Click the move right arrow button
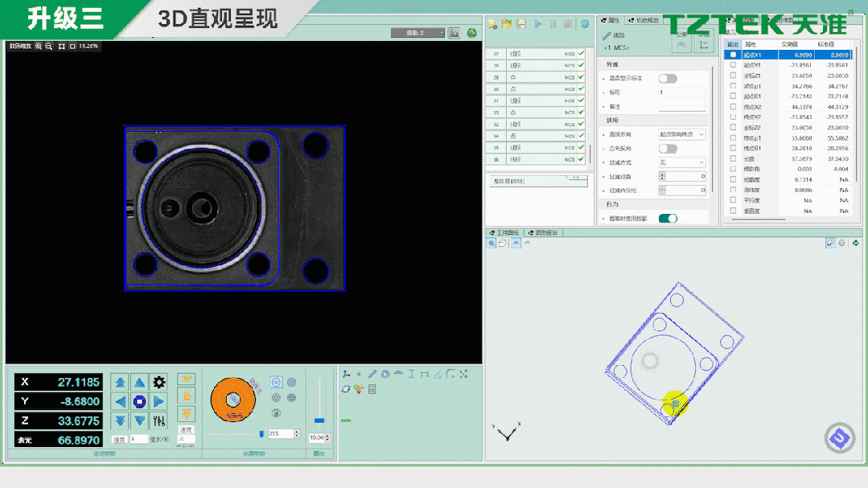Viewport: 868px width, 488px height. tap(159, 401)
